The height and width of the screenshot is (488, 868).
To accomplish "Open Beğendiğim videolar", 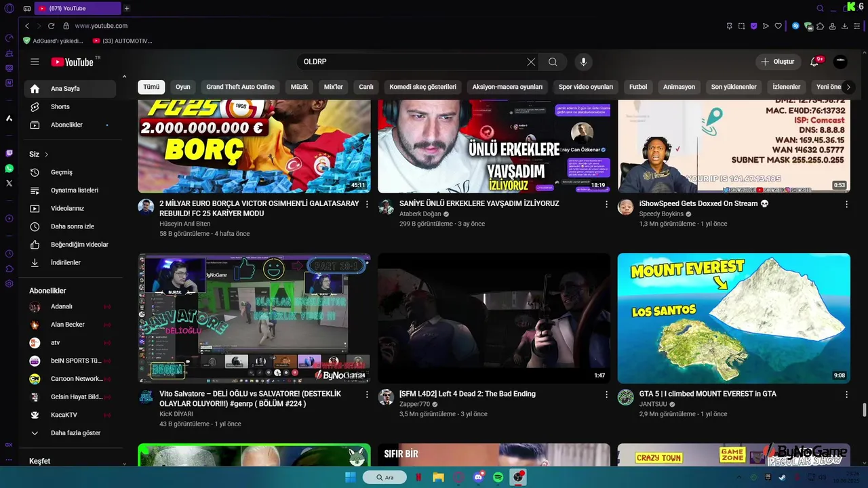I will pos(70,245).
